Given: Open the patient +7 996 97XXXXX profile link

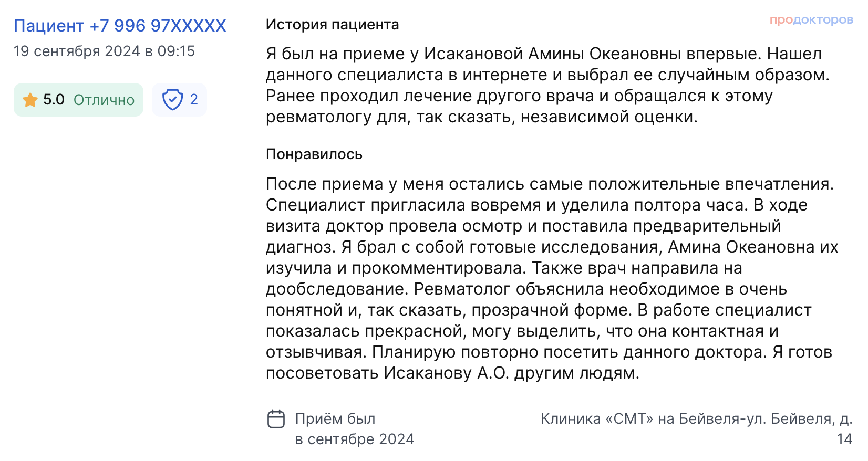Looking at the screenshot, I should point(120,26).
